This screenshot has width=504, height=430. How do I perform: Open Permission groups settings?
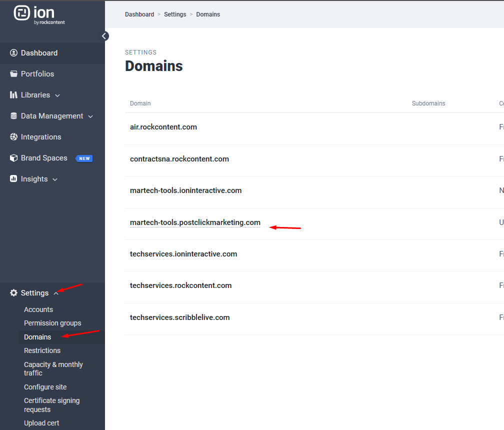tap(52, 323)
